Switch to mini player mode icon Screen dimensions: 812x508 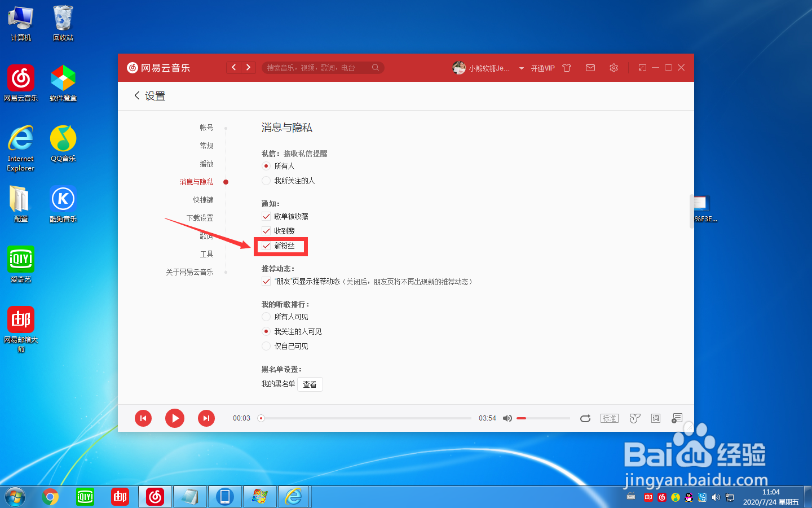click(642, 68)
